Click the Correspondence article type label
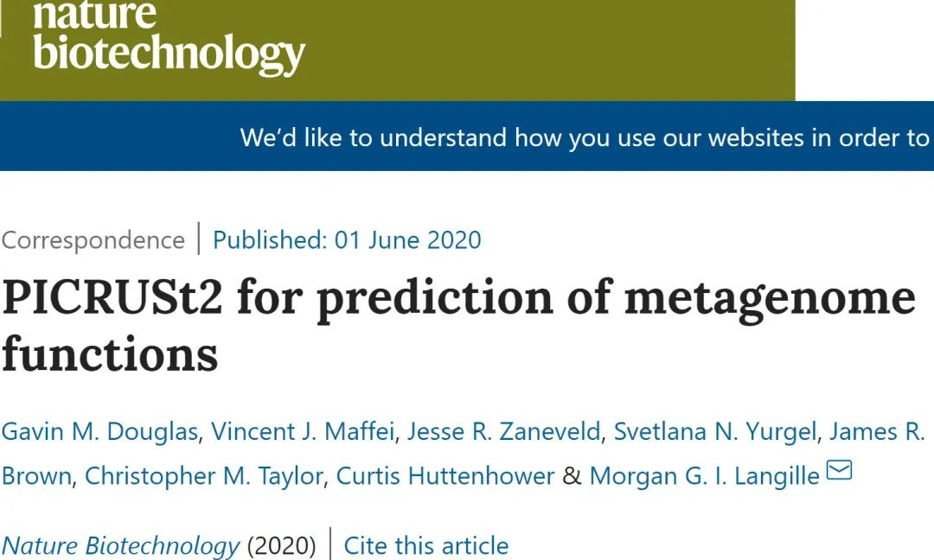 [x=93, y=239]
